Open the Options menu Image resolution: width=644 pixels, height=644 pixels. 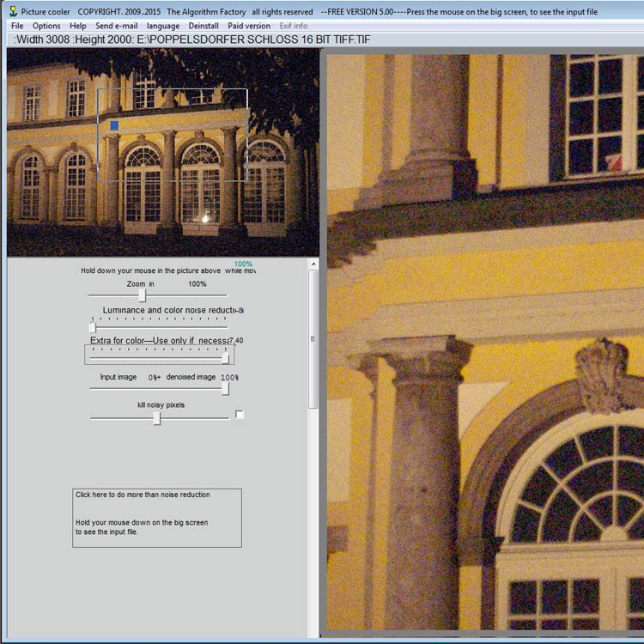point(46,26)
